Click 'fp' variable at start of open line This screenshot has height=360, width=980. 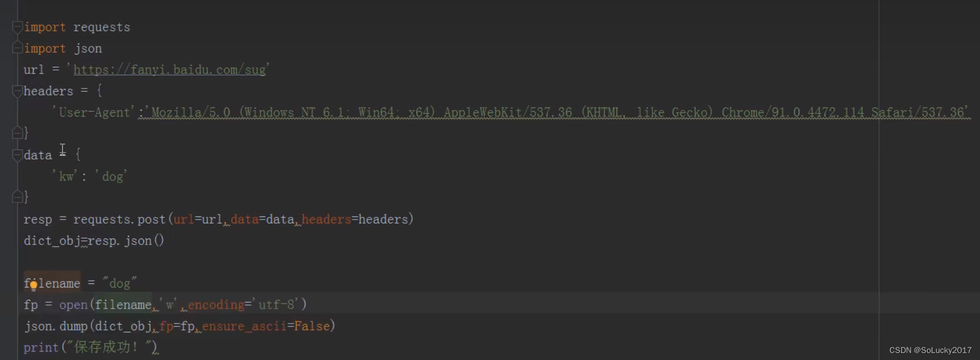point(30,305)
